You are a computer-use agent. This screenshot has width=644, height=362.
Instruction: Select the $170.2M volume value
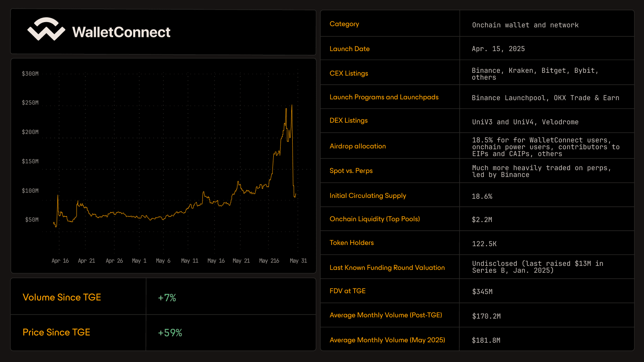click(486, 316)
